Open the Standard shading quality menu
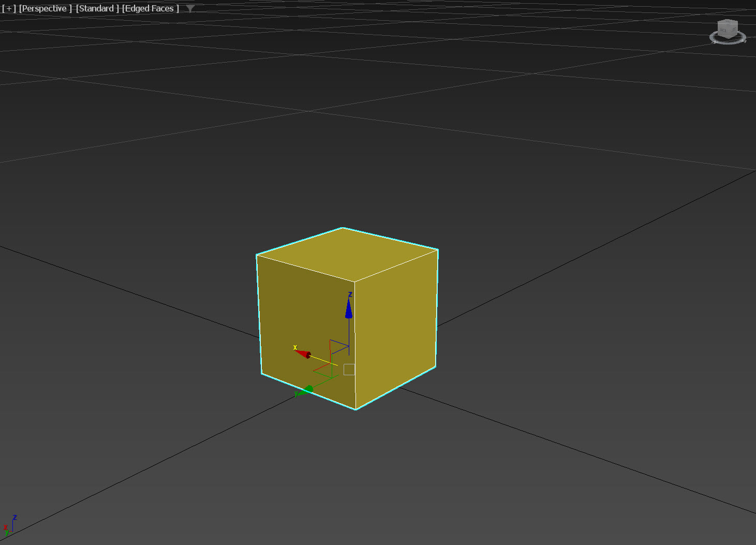Screen dimensions: 756x545 tap(97, 8)
